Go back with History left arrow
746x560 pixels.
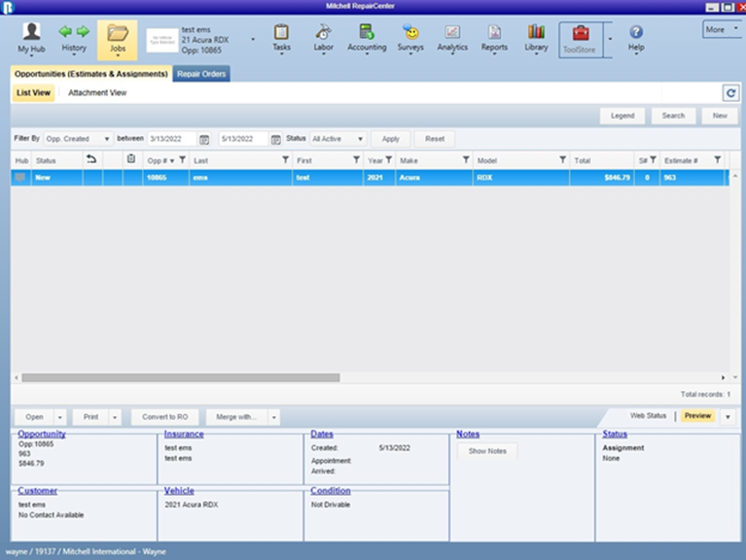coord(66,32)
